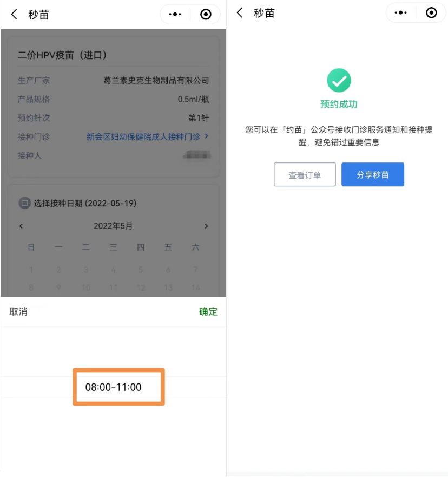Tap the green success checkmark icon
This screenshot has width=448, height=482.
point(339,80)
